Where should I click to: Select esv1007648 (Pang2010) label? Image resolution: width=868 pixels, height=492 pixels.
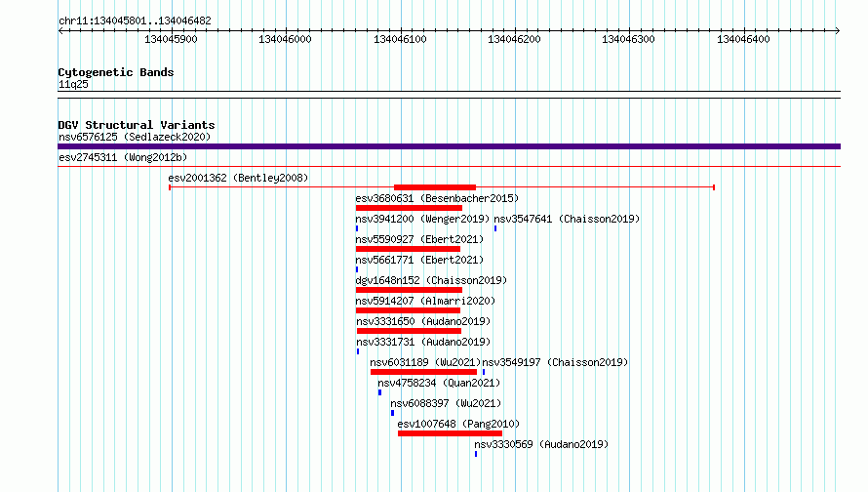[x=458, y=424]
